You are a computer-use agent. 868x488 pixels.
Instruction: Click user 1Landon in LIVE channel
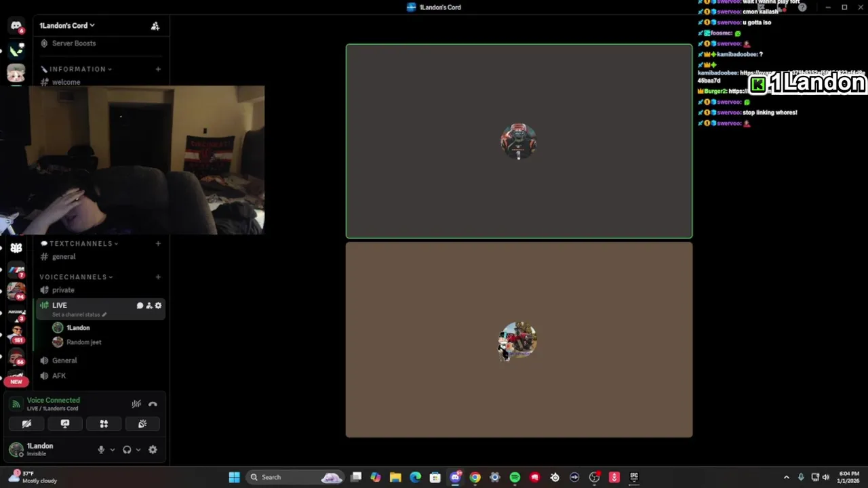click(x=78, y=328)
